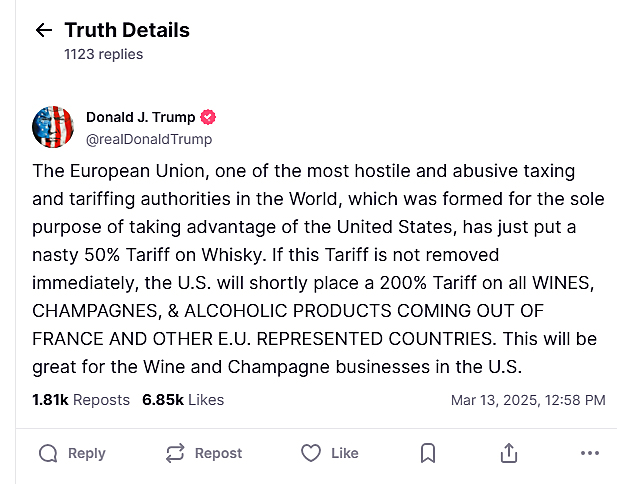Click the share upload icon

[x=509, y=454]
